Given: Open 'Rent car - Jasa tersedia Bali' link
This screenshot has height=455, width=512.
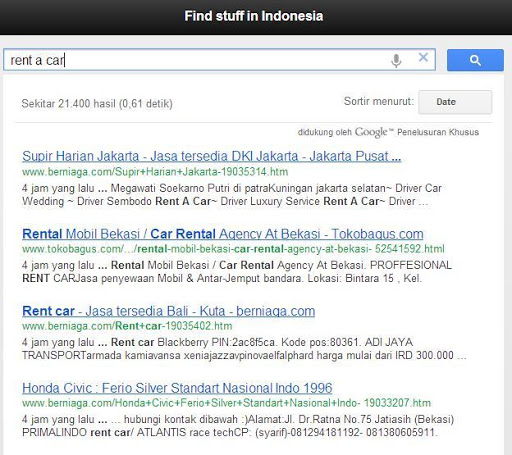Looking at the screenshot, I should click(x=169, y=311).
